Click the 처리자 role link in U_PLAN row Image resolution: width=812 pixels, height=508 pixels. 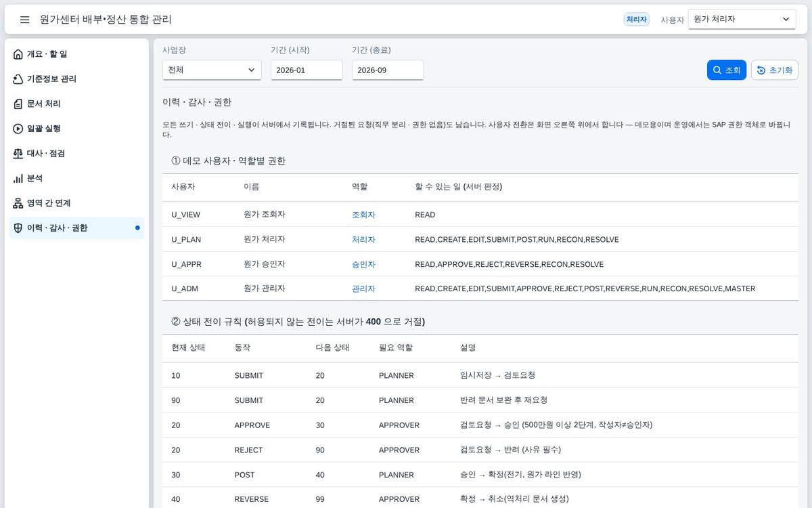[x=363, y=240]
